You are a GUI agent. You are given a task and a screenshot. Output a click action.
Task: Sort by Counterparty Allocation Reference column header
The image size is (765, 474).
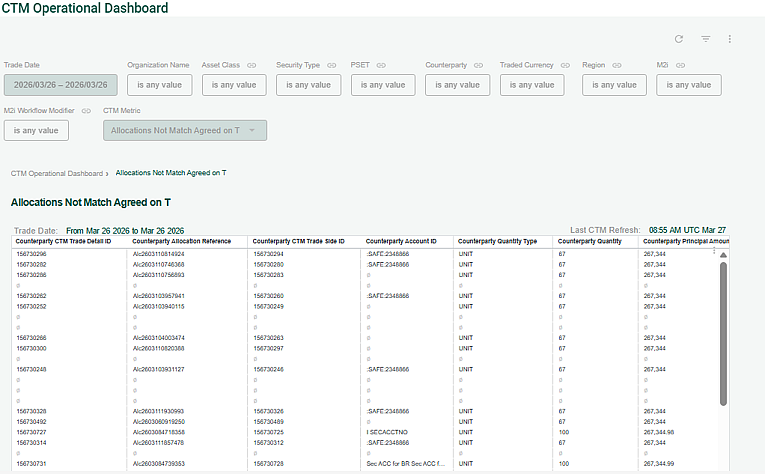click(182, 241)
